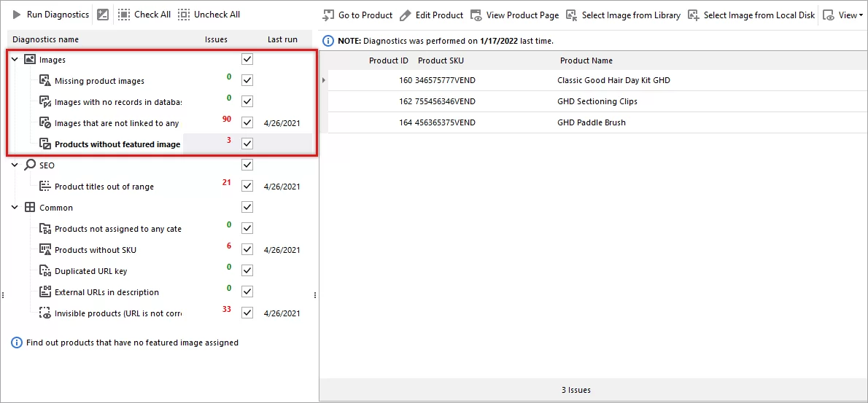Click the icon next to Run Diagnostics
This screenshot has width=868, height=403.
coord(103,15)
